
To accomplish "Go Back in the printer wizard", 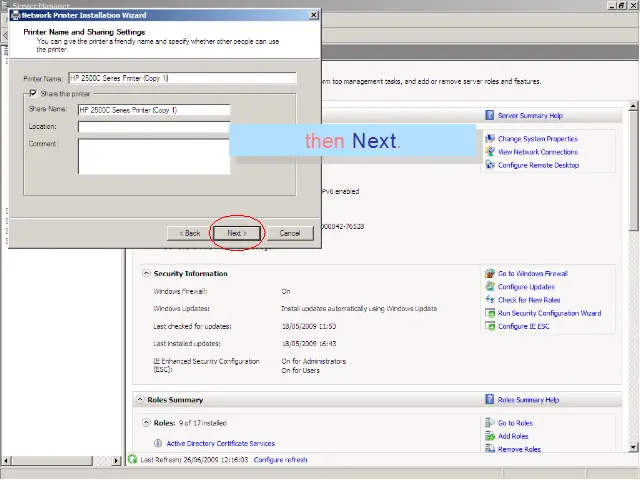I will (x=190, y=233).
